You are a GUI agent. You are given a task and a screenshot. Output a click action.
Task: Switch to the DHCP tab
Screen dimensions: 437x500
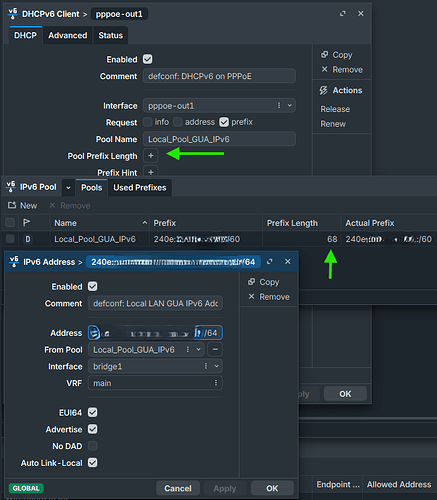25,35
